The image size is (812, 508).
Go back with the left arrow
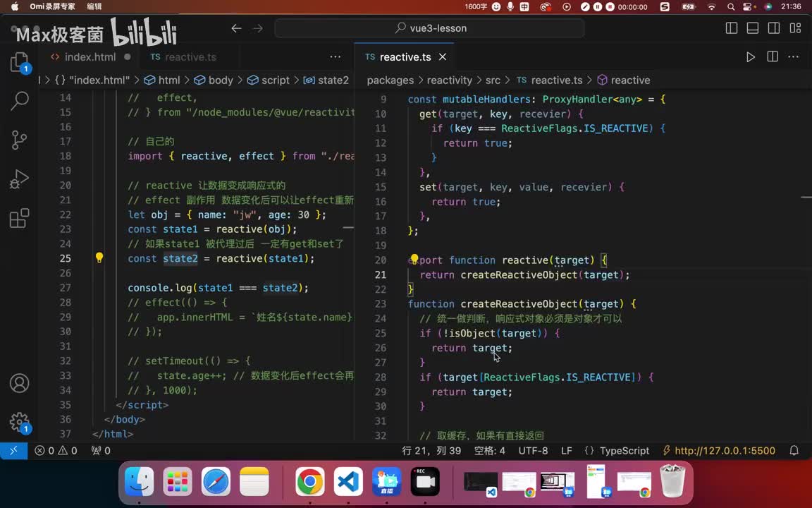236,28
